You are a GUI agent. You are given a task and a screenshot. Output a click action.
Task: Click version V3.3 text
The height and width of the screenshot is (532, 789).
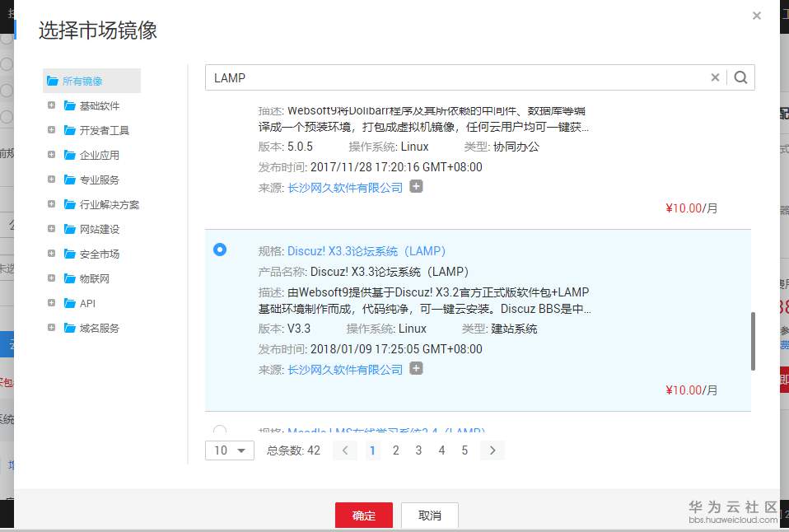(298, 329)
